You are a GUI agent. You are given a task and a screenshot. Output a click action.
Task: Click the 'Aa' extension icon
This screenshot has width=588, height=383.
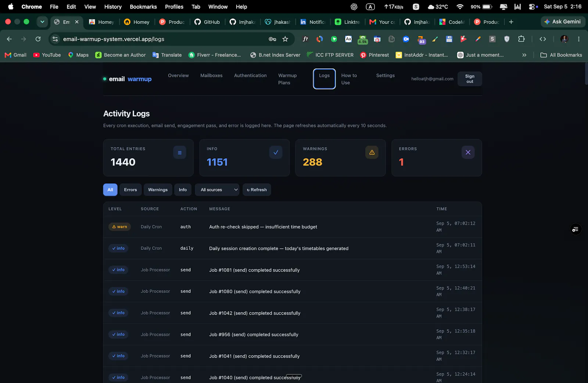348,39
